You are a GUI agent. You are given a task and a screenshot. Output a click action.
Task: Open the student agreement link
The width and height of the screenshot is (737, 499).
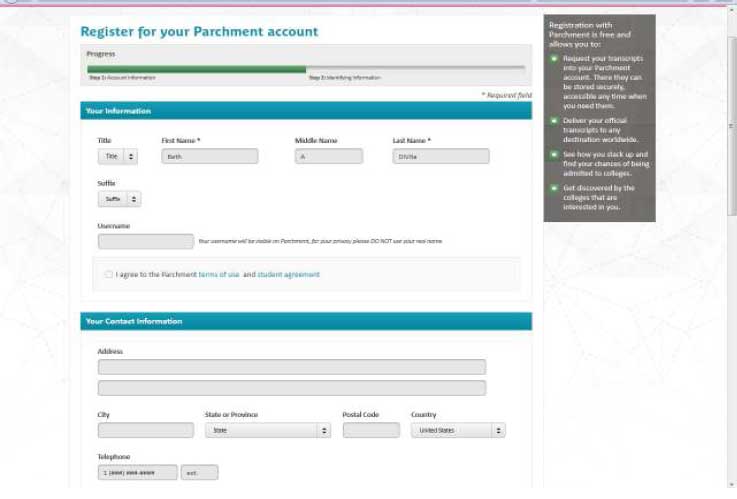point(288,274)
